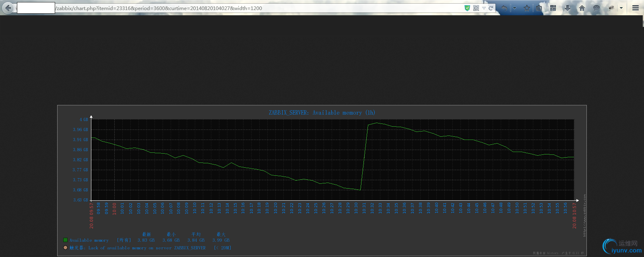
Task: Click the '10:31' time axis label
Action: coord(364,208)
